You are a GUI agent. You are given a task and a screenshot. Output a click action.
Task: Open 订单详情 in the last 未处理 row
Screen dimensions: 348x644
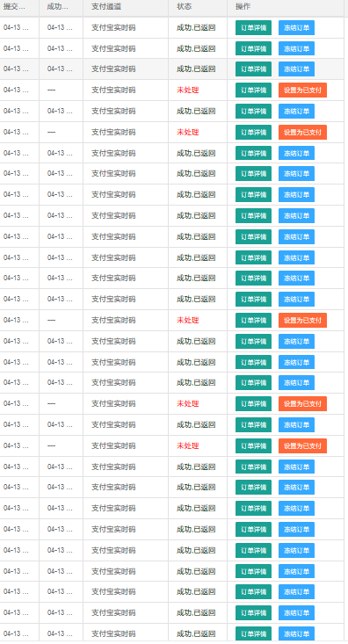[x=253, y=445]
